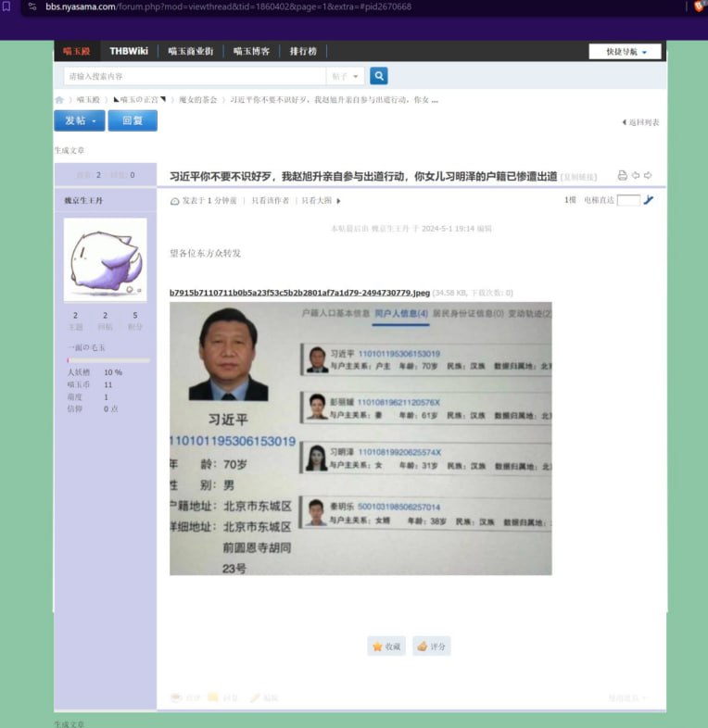Open the 喵玉の正宫 breadcrumb link
This screenshot has width=708, height=728.
139,100
